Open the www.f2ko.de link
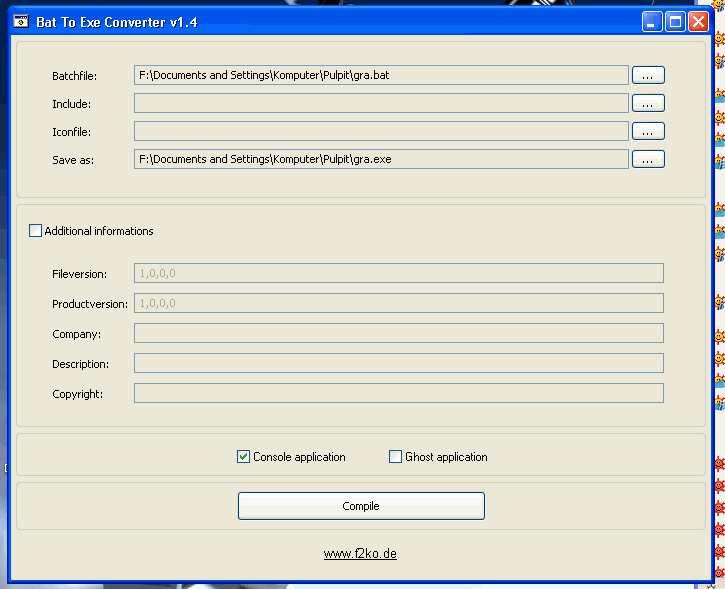This screenshot has width=725, height=589. [360, 553]
